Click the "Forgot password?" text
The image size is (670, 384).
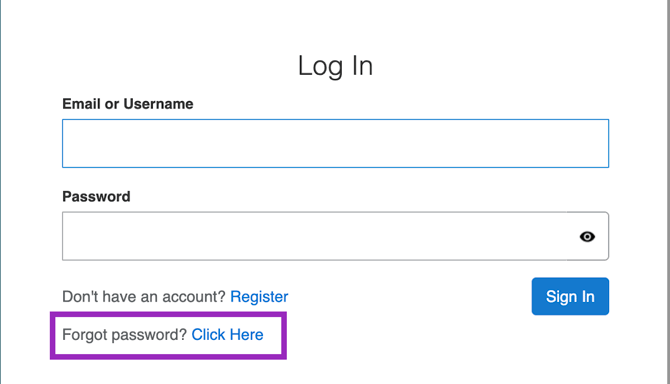click(x=124, y=334)
